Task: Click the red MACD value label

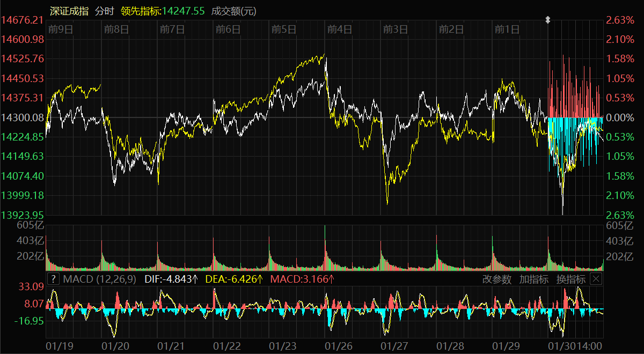Action: (x=302, y=279)
